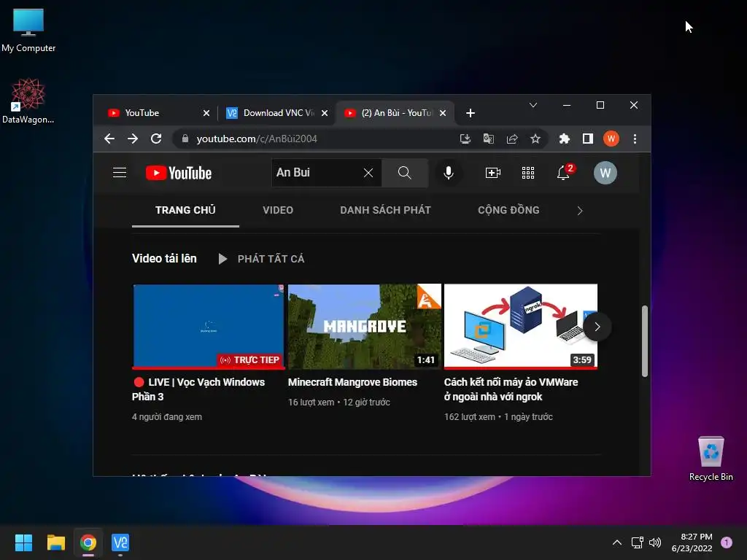The image size is (747, 560).
Task: Click the lock site info icon
Action: pos(185,139)
